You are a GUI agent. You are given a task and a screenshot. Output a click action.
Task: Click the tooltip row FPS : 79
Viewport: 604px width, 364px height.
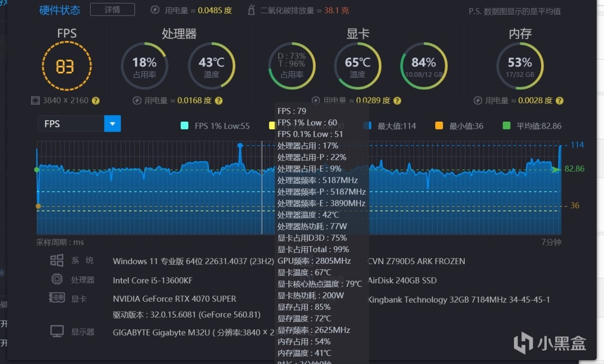click(292, 111)
